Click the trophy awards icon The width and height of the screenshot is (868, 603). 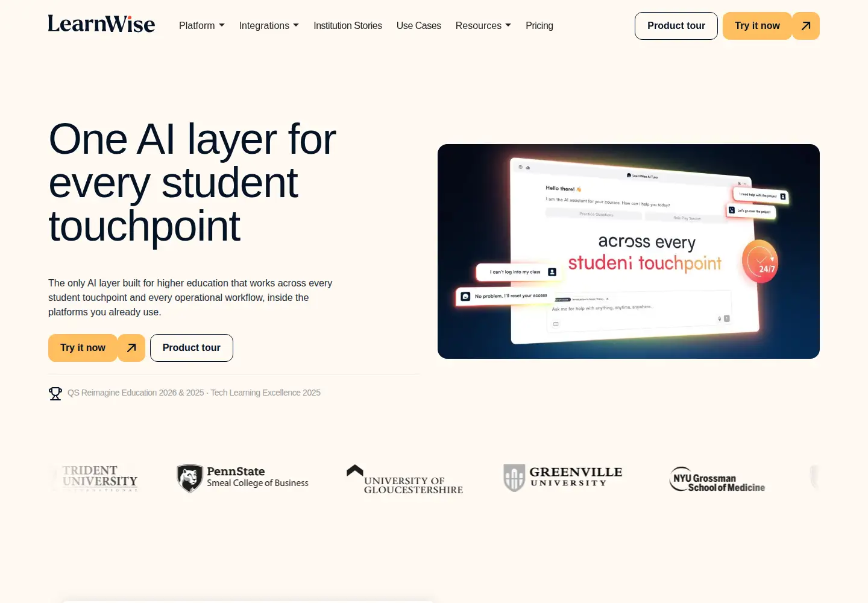pos(55,393)
